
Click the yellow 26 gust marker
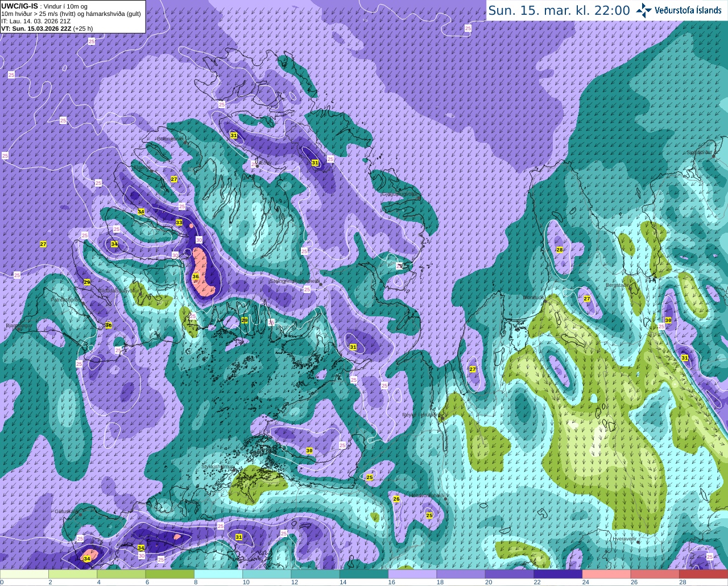tap(396, 499)
